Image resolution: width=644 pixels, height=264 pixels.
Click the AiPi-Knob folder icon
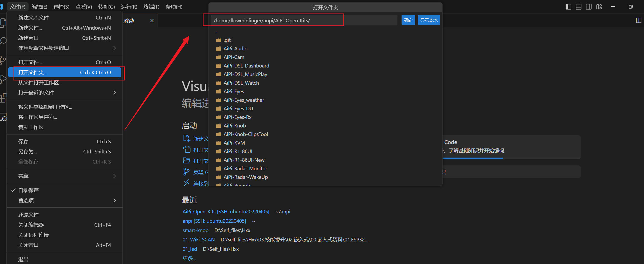click(x=219, y=126)
